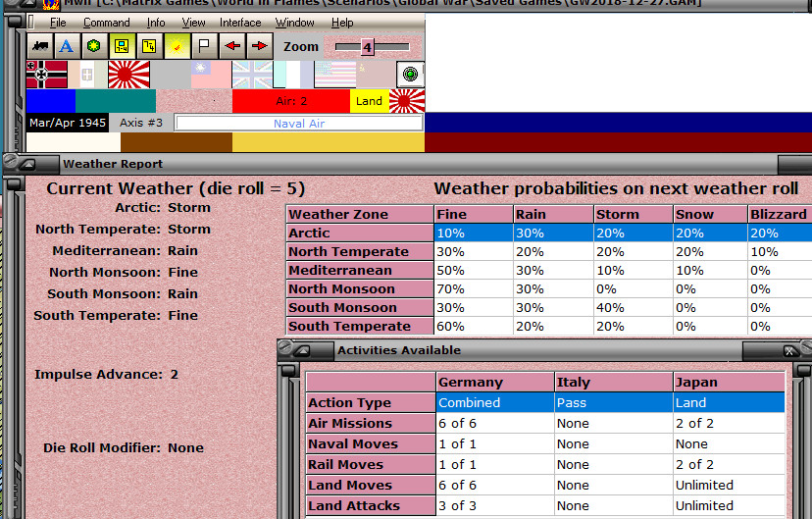812x519 pixels.
Task: Click the Mar/Apr 1945 date label
Action: point(68,123)
